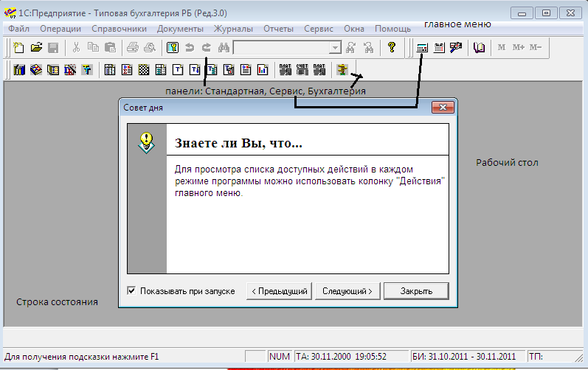Open Print preview with the magnifier-printer icon

[150, 48]
